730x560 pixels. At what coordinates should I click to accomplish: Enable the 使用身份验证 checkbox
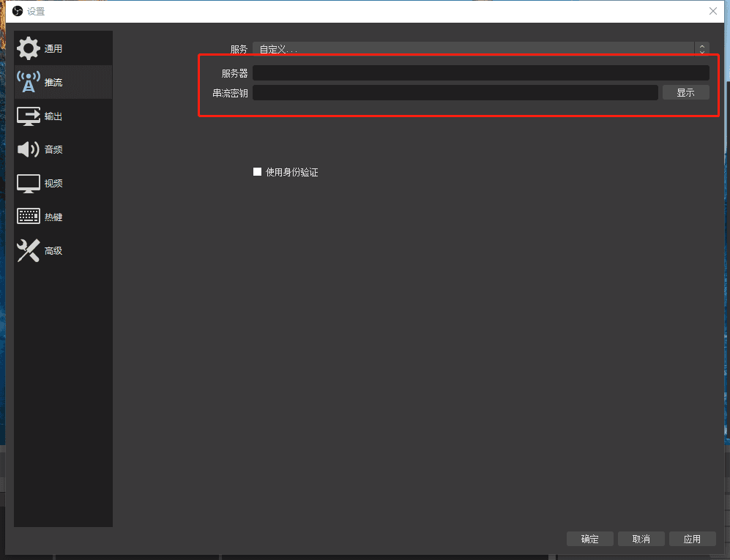click(257, 172)
